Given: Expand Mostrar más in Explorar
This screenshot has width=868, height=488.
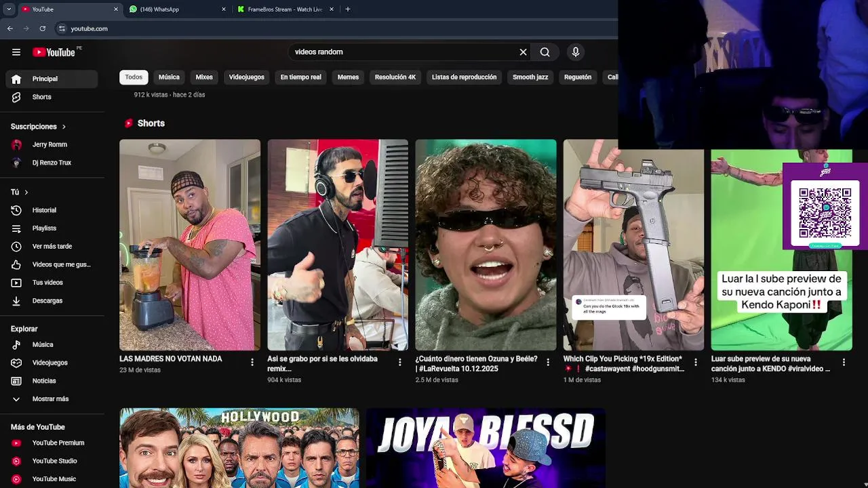Looking at the screenshot, I should tap(52, 399).
